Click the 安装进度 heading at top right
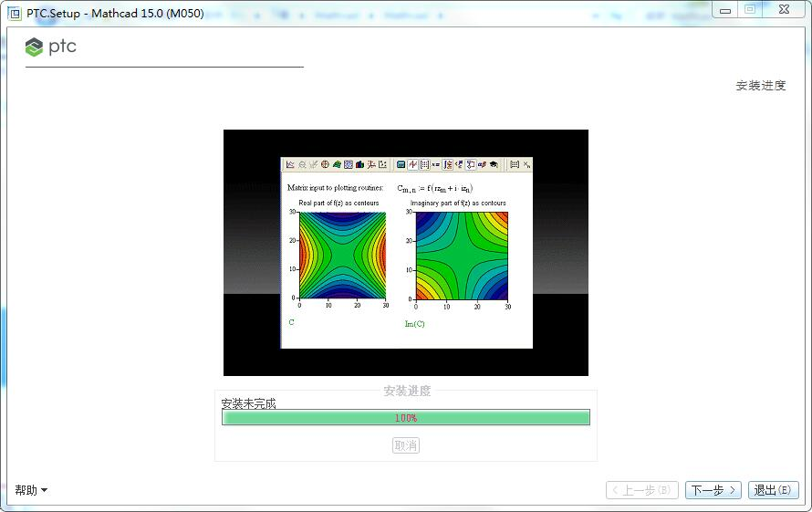Image resolution: width=812 pixels, height=512 pixels. (x=761, y=86)
